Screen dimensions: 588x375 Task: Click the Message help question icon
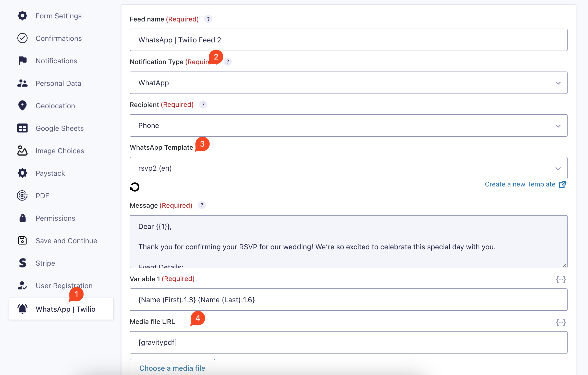(202, 205)
